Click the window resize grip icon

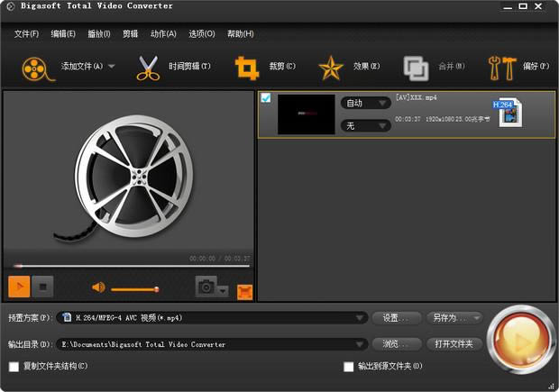[551, 386]
